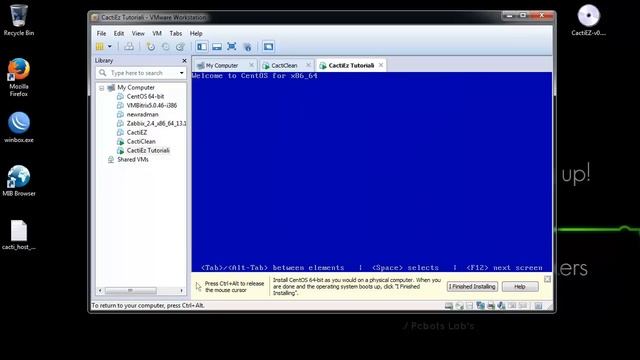Screen dimensions: 640x360
Task: Click Send Ctrl+Alt+Del toolbar icon
Action: point(129,47)
